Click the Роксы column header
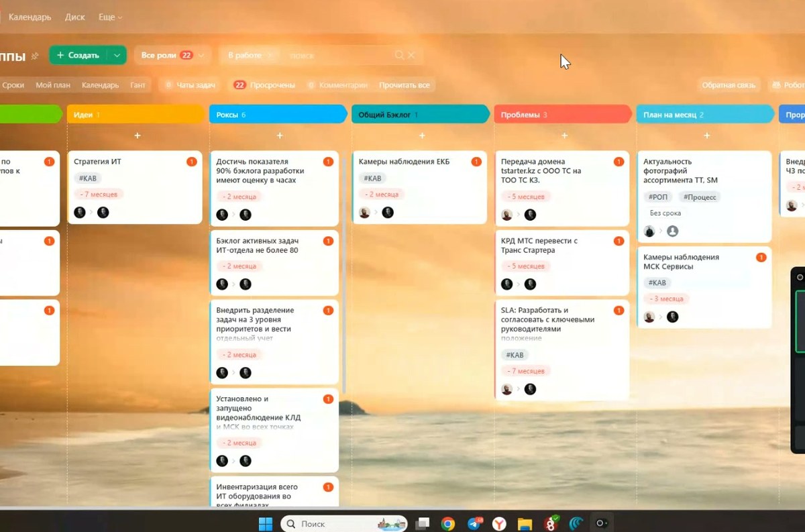The width and height of the screenshot is (805, 532). point(278,115)
